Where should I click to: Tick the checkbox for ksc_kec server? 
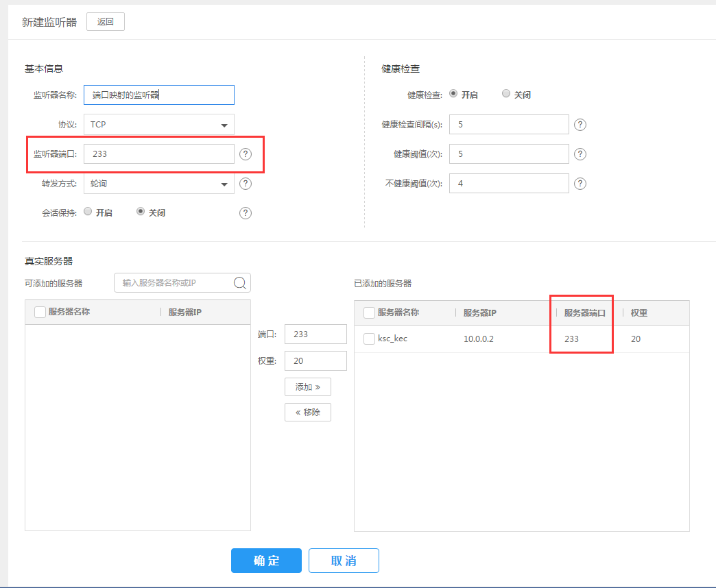[369, 339]
